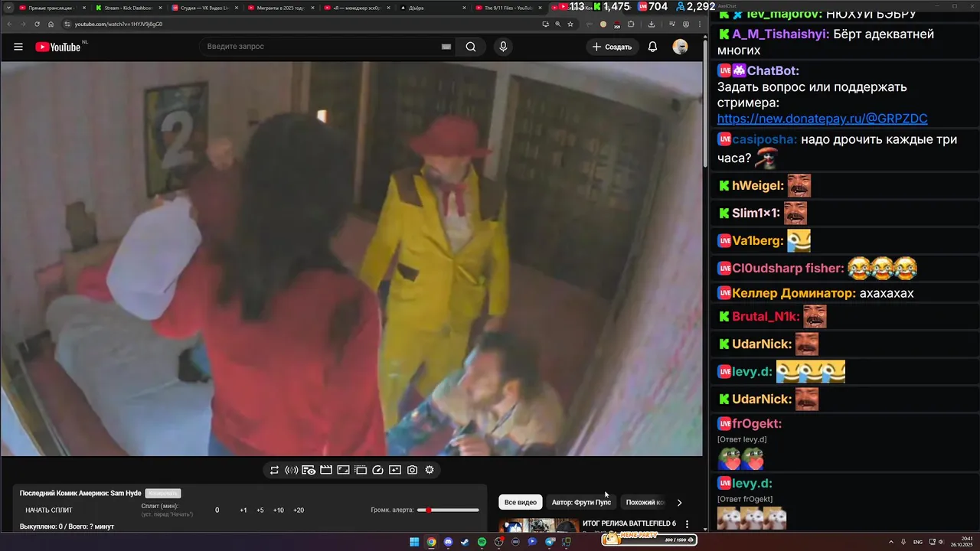Bookmark the page with the star icon
Image resolution: width=980 pixels, height=551 pixels.
click(x=570, y=24)
